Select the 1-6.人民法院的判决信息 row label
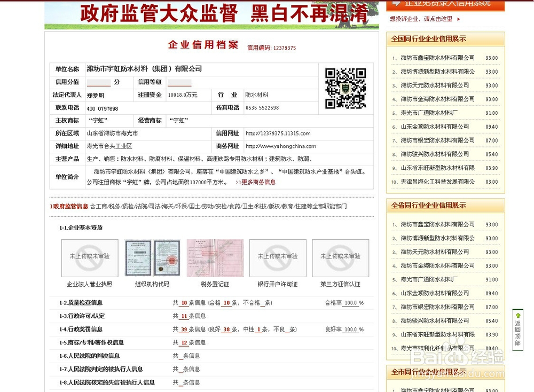534x392 pixels. [x=89, y=356]
